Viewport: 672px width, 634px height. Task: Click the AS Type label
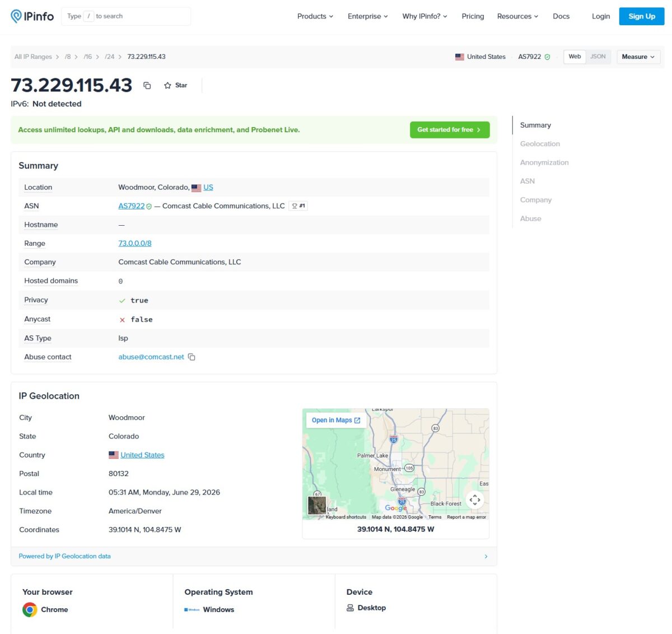38,338
